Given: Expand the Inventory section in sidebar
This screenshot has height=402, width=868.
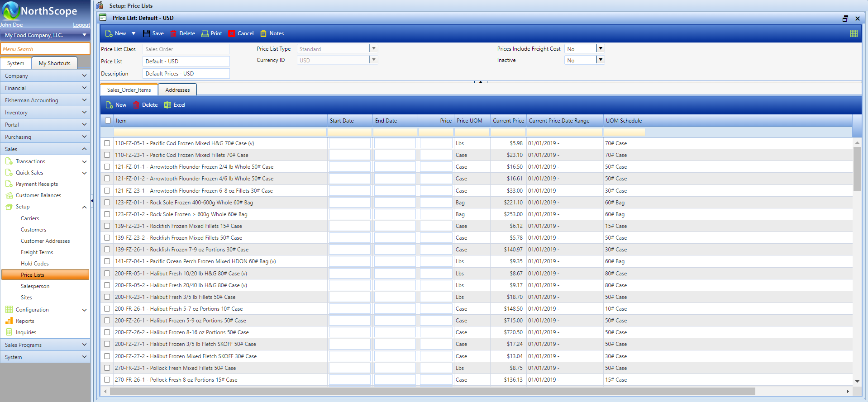Looking at the screenshot, I should 45,113.
